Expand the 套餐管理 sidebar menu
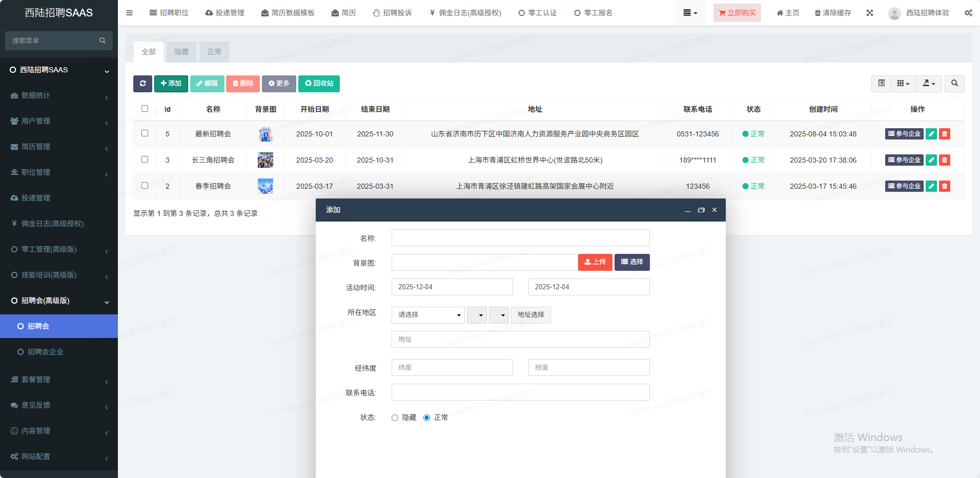The width and height of the screenshot is (980, 478). 59,380
